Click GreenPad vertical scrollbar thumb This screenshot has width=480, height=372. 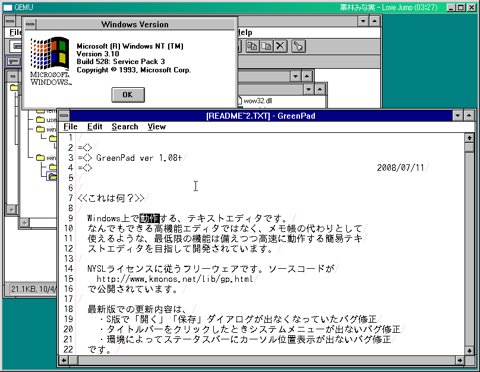click(469, 147)
